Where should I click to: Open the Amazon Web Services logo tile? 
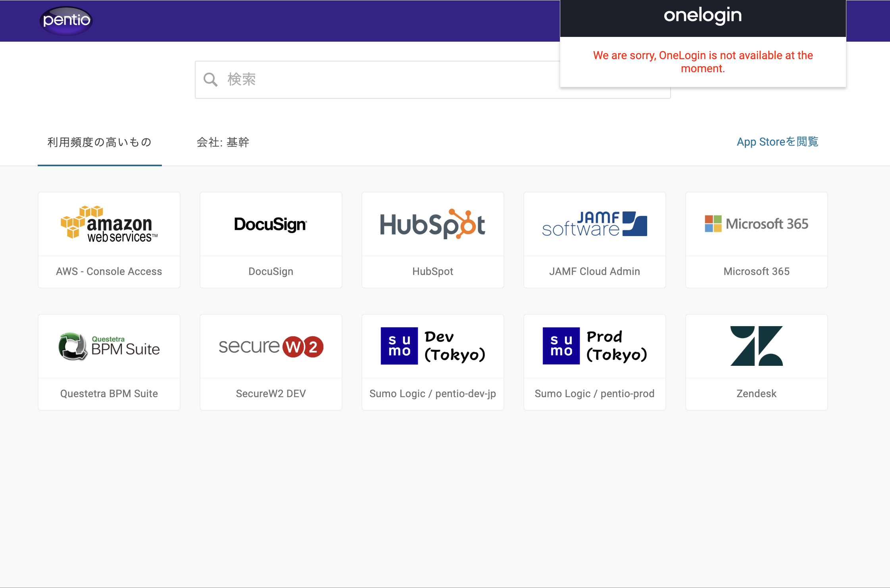tap(109, 224)
